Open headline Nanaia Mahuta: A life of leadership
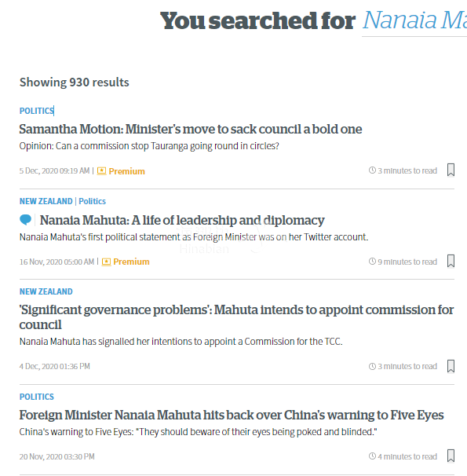Image resolution: width=467 pixels, height=476 pixels. (x=182, y=221)
